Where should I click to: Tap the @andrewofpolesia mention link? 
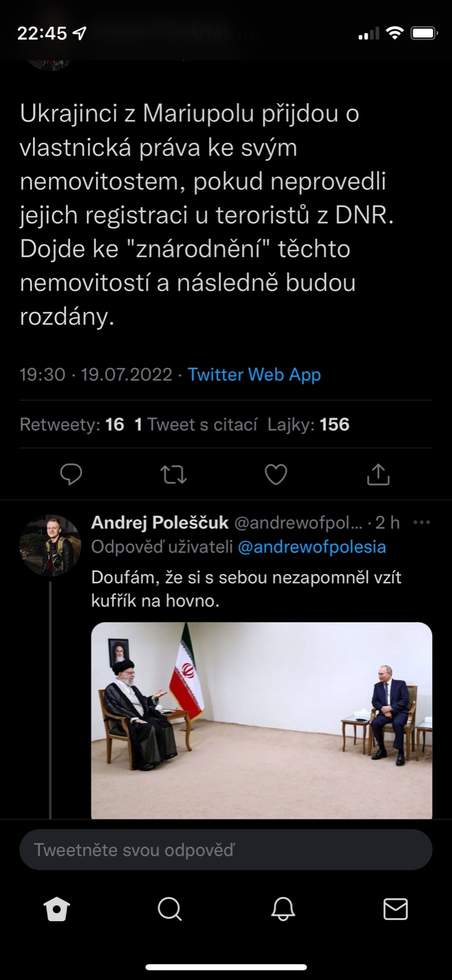click(312, 546)
